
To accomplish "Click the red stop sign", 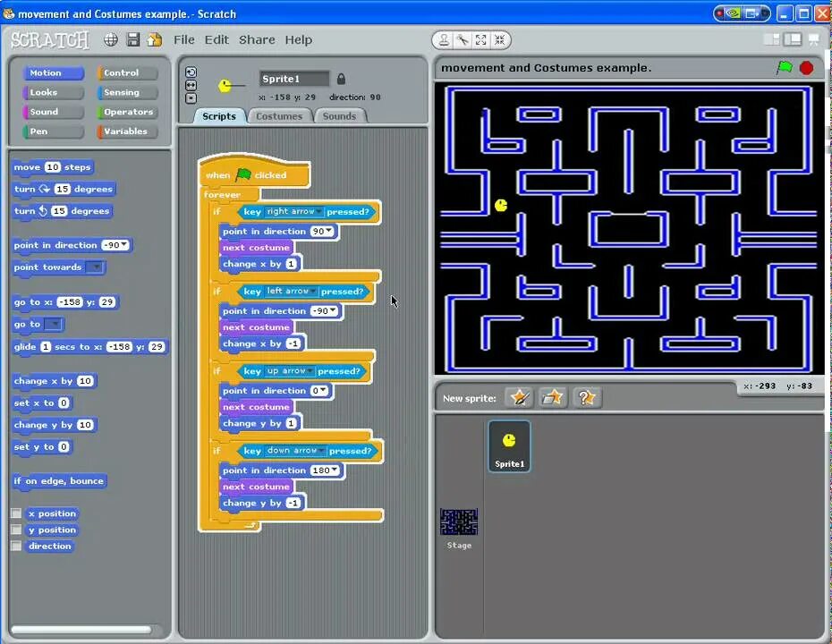I will pos(807,68).
